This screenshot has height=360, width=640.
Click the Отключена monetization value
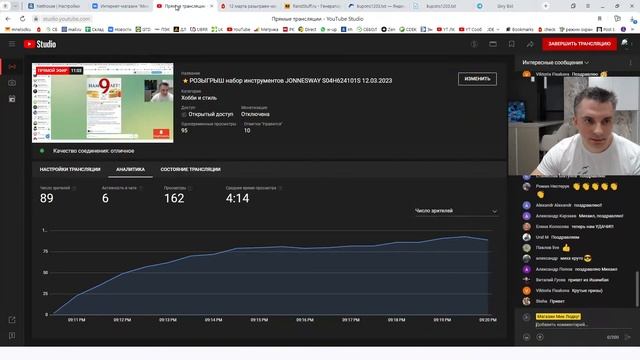(x=255, y=114)
